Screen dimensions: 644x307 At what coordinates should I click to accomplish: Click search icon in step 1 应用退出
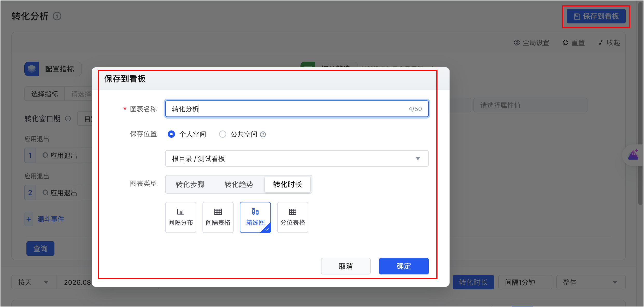click(x=45, y=155)
